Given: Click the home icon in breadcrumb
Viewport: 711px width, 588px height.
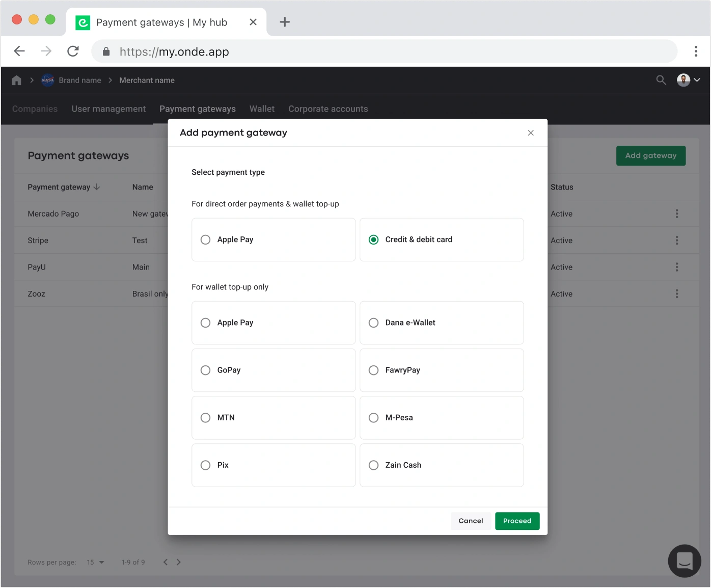Looking at the screenshot, I should 17,80.
